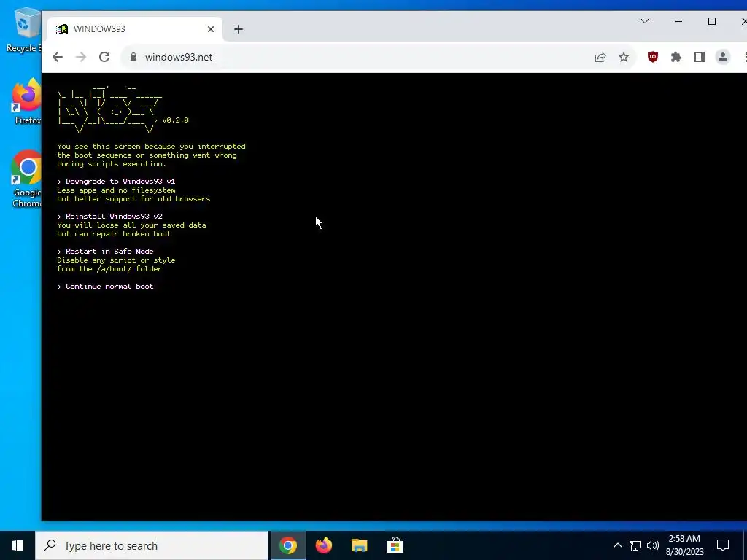Open the notification center icon
Screen dimensions: 747x560
[x=723, y=545]
